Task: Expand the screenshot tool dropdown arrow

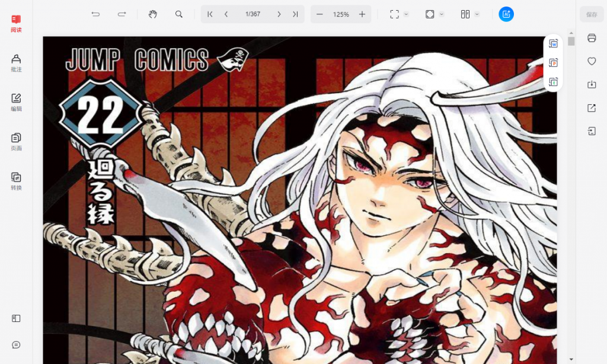Action: point(406,14)
